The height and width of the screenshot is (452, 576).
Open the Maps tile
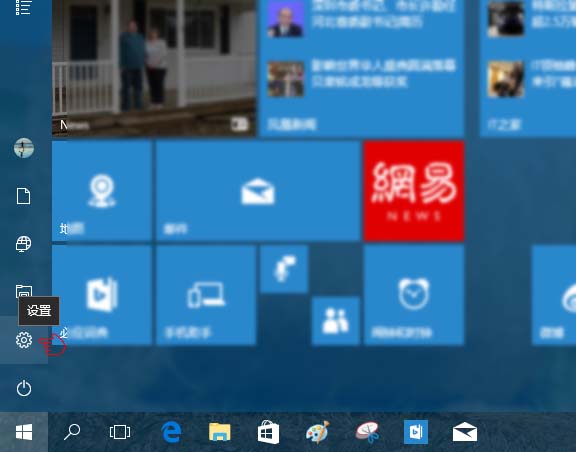click(102, 191)
